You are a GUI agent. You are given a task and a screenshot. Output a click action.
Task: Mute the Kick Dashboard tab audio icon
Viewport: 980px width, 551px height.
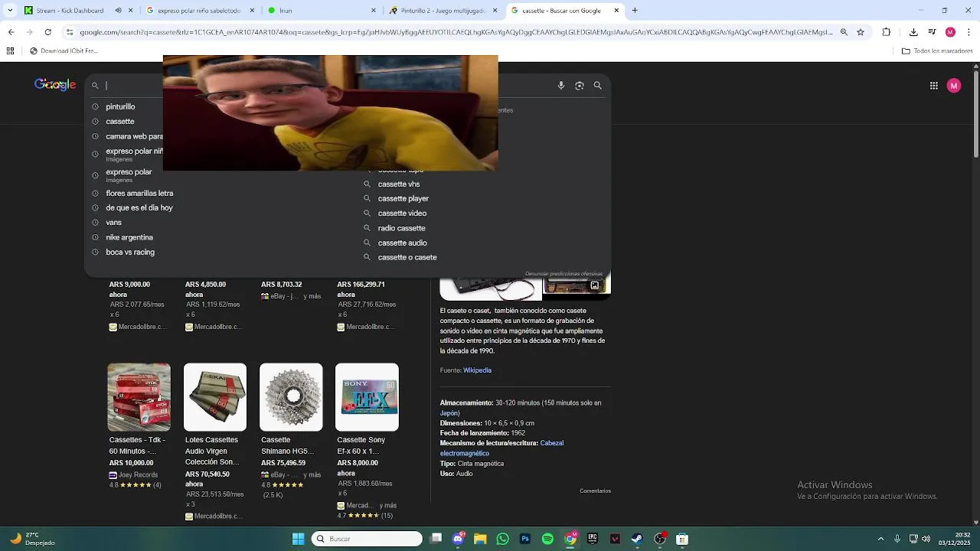pyautogui.click(x=118, y=11)
